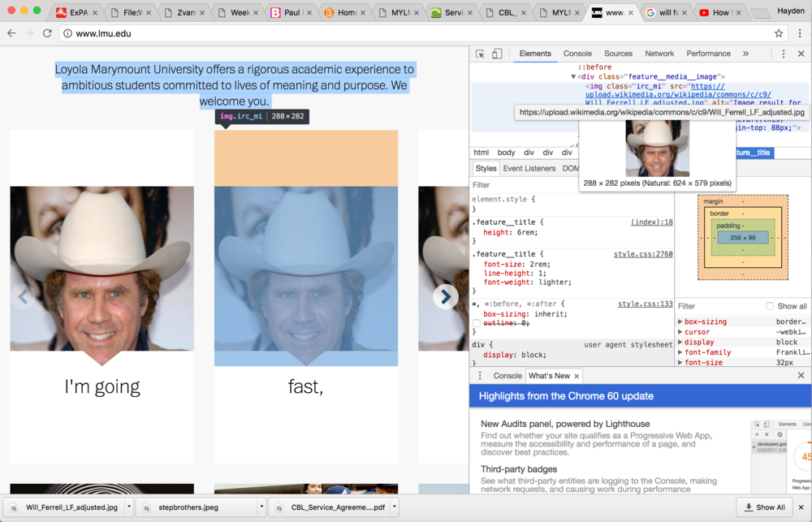Image resolution: width=812 pixels, height=522 pixels.
Task: Toggle the outline: 0 property checkbox
Action: [x=477, y=323]
